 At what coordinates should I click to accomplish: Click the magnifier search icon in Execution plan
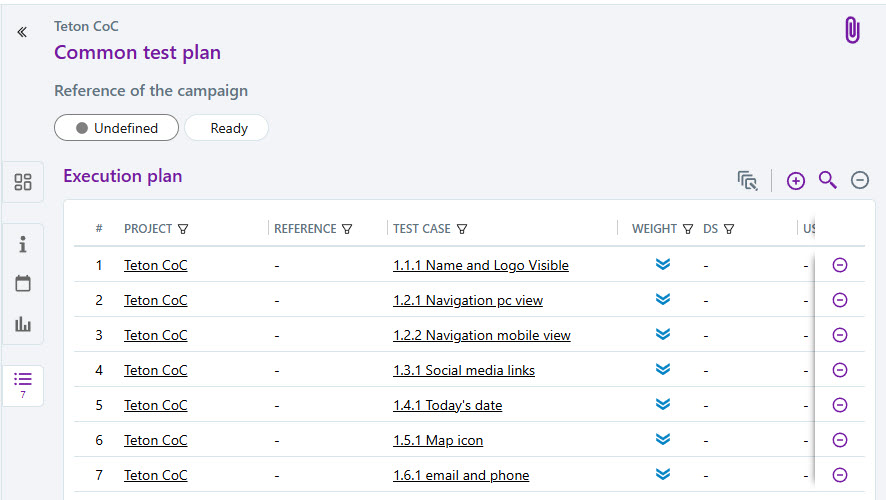[x=827, y=180]
